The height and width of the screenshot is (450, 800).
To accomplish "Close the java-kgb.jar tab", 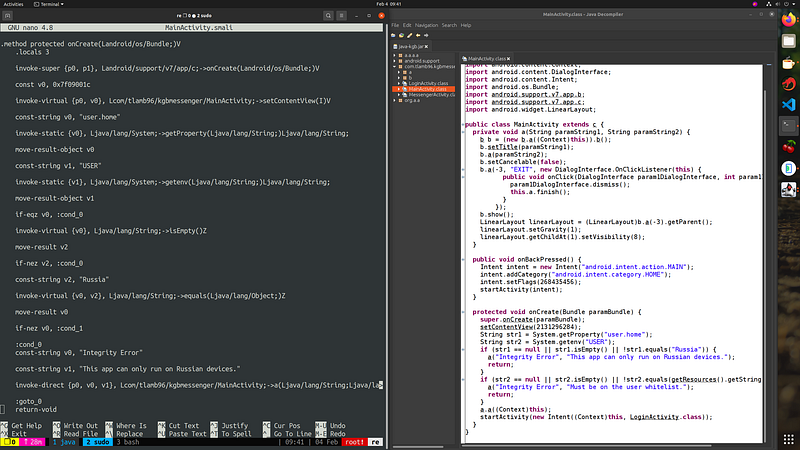I will click(x=427, y=46).
